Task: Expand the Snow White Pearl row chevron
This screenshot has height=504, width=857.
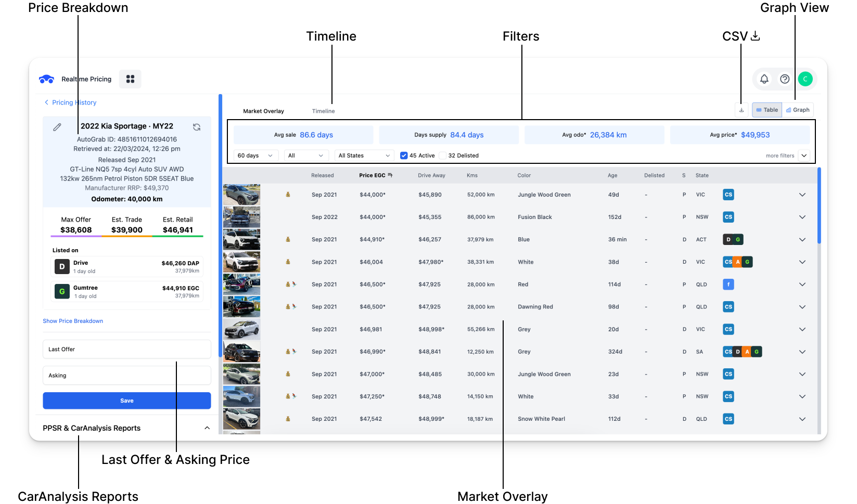Action: [802, 419]
